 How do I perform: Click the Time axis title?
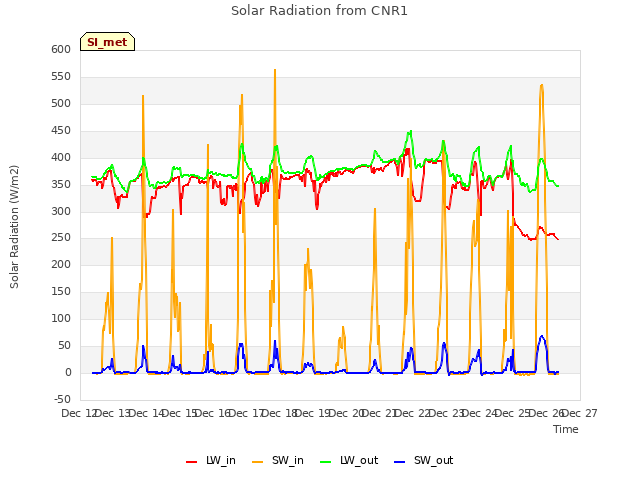coord(566,429)
